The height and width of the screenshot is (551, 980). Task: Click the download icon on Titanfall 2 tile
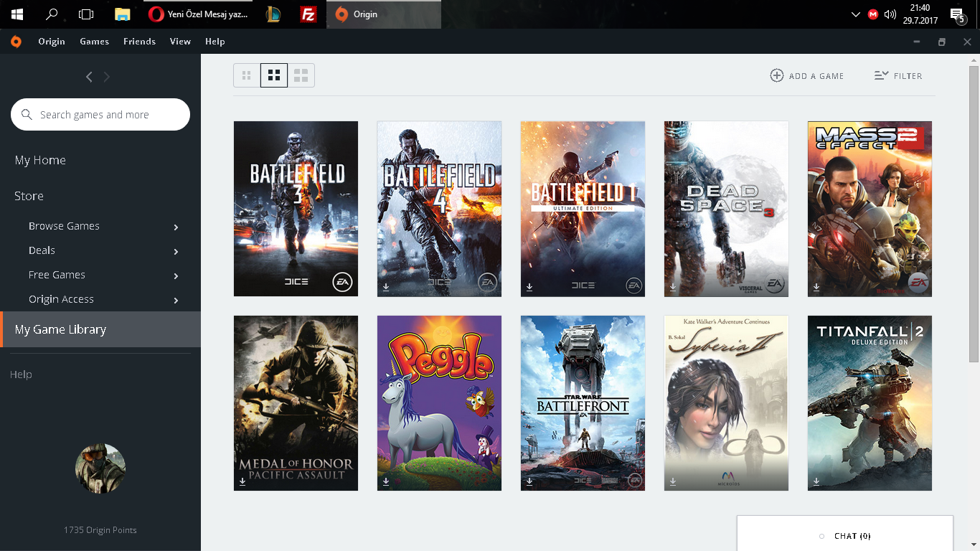(x=816, y=481)
